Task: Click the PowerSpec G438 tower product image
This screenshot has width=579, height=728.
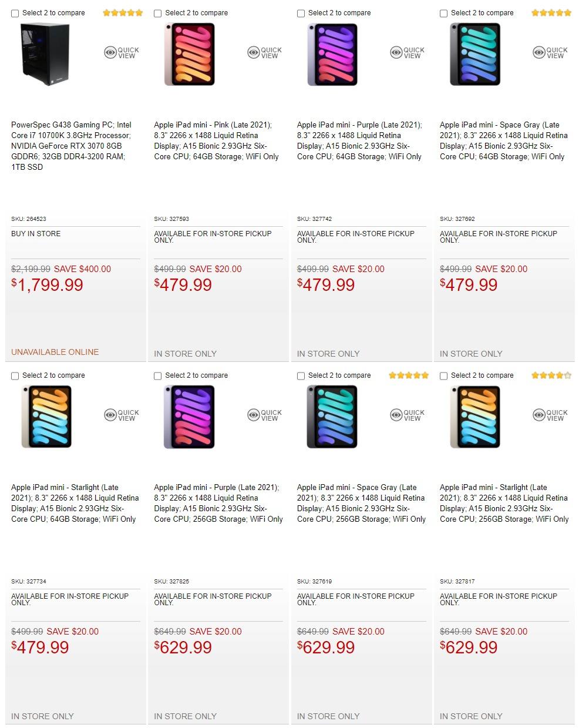Action: (x=45, y=55)
